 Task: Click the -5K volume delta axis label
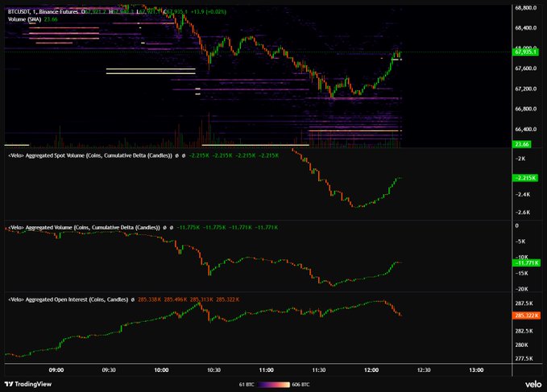pyautogui.click(x=520, y=241)
